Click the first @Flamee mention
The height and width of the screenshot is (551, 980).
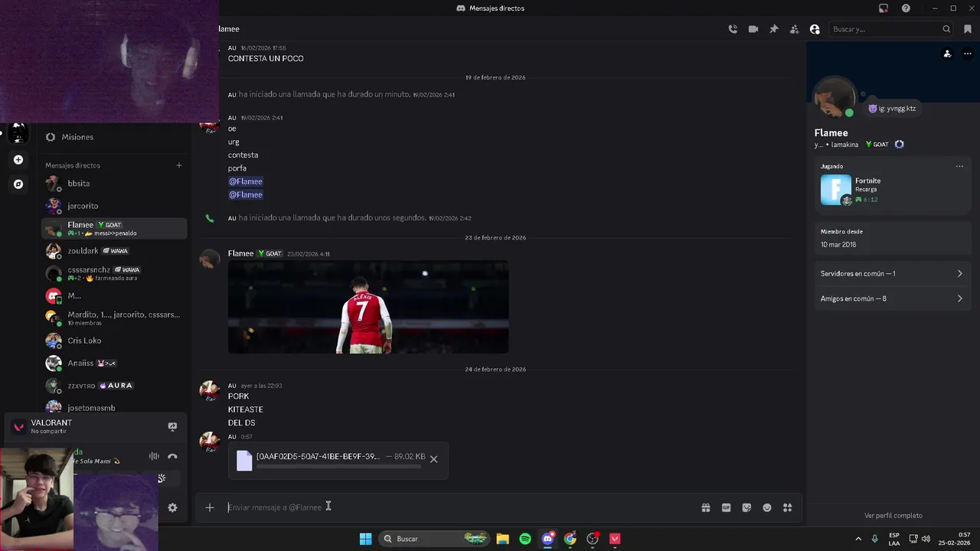(x=246, y=181)
